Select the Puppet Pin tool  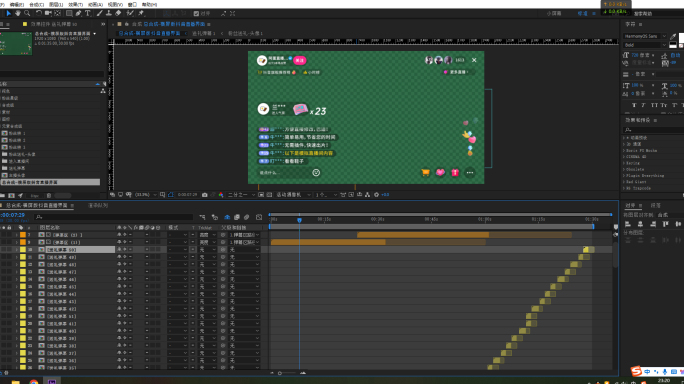[141, 14]
